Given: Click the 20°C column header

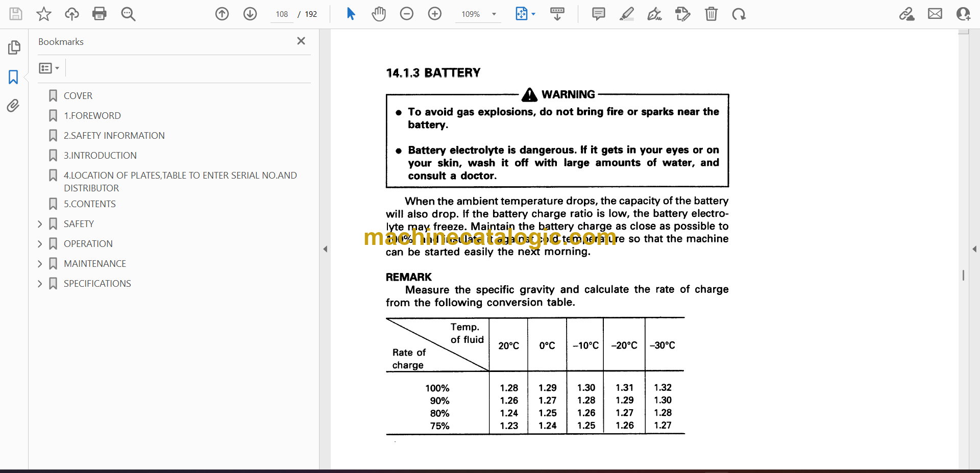Looking at the screenshot, I should (508, 345).
